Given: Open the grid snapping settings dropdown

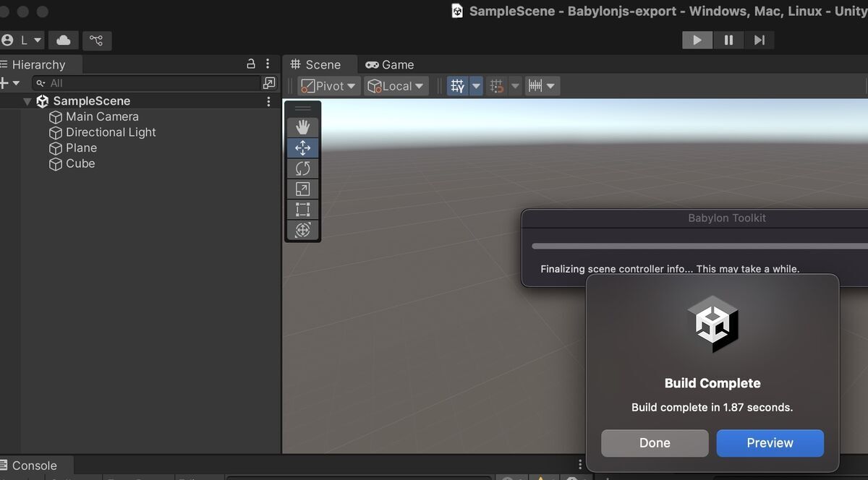Looking at the screenshot, I should [x=515, y=86].
